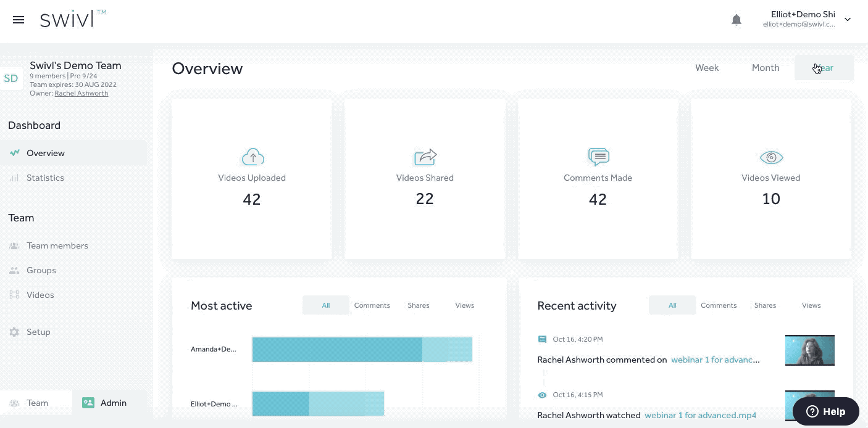868x428 pixels.
Task: Open Setup via the gear icon
Action: [14, 332]
